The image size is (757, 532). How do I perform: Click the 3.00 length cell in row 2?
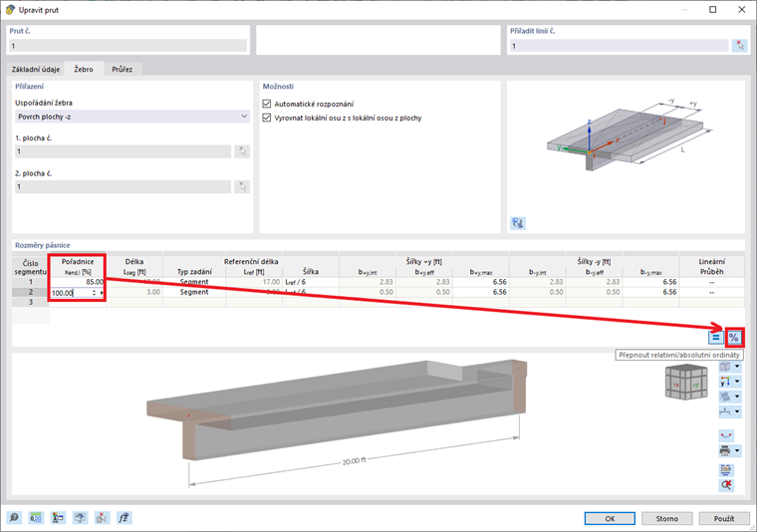[x=134, y=292]
